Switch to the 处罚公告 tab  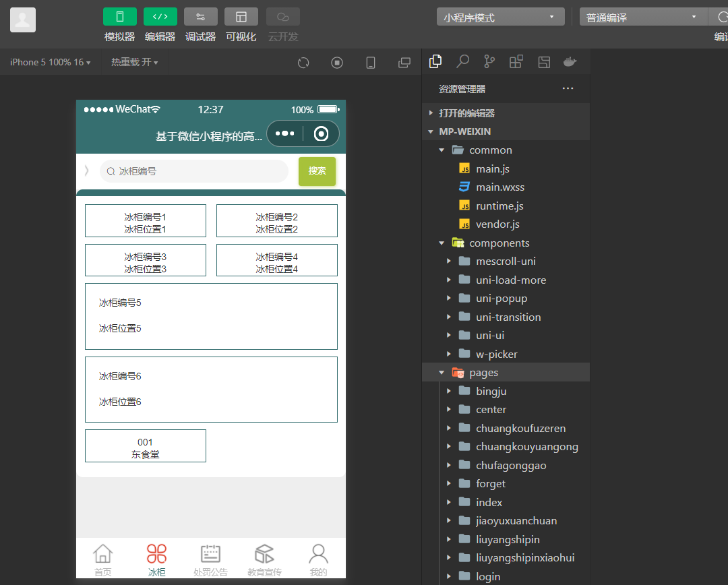[x=210, y=560]
